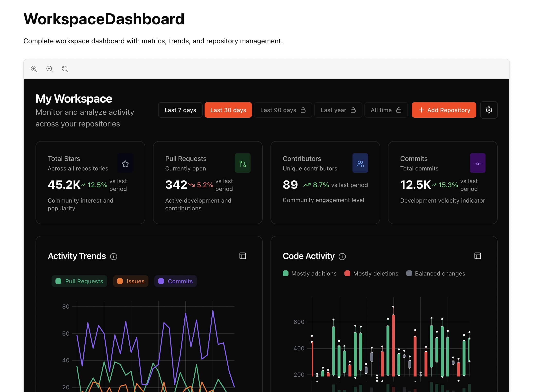Toggle the Issues legend in Activity Trends
The width and height of the screenshot is (558, 392).
coord(130,281)
